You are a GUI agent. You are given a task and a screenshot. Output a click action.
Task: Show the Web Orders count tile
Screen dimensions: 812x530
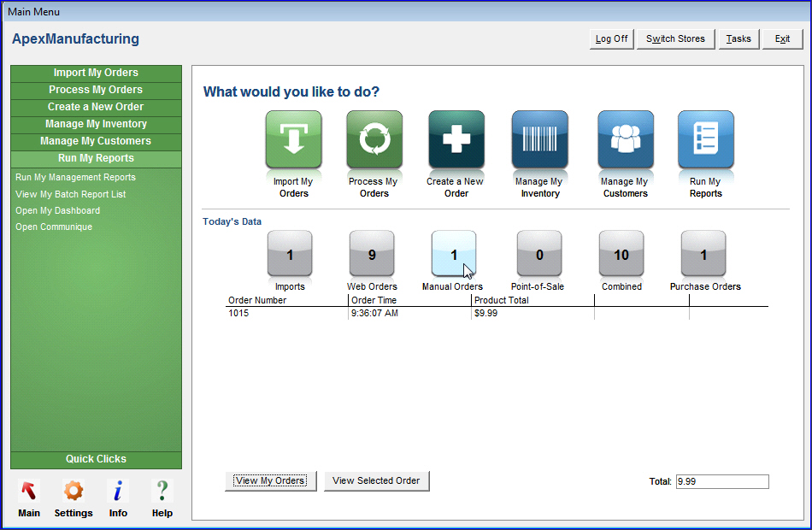point(372,254)
